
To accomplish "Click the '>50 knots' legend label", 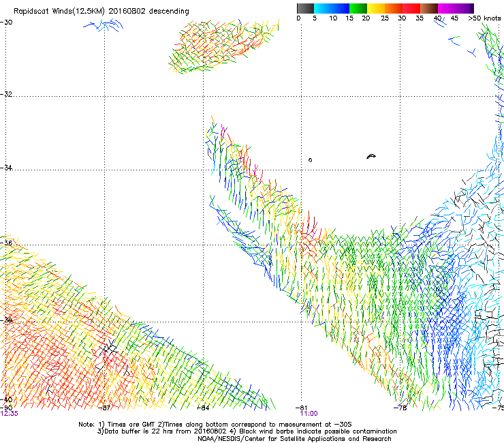I will 484,18.
